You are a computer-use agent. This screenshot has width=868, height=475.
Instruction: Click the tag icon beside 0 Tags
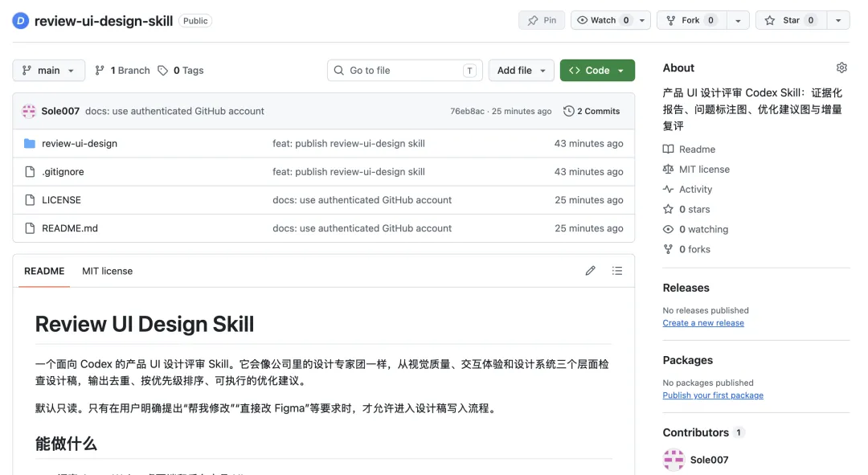(162, 70)
